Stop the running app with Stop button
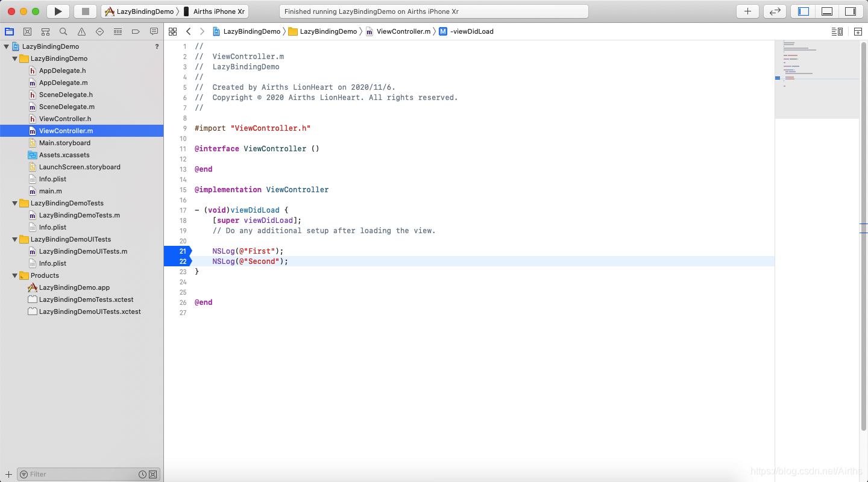The height and width of the screenshot is (482, 868). click(x=85, y=11)
